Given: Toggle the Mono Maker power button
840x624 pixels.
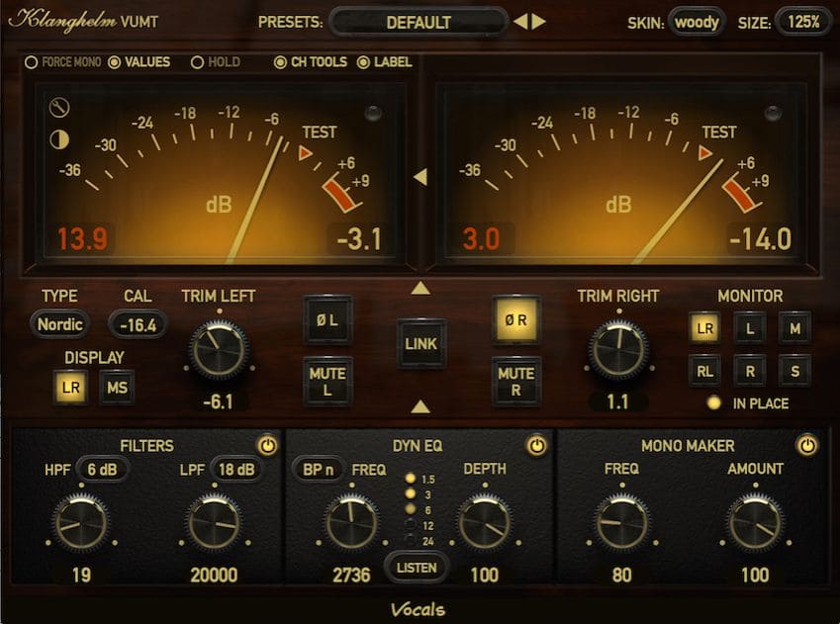Looking at the screenshot, I should [807, 446].
